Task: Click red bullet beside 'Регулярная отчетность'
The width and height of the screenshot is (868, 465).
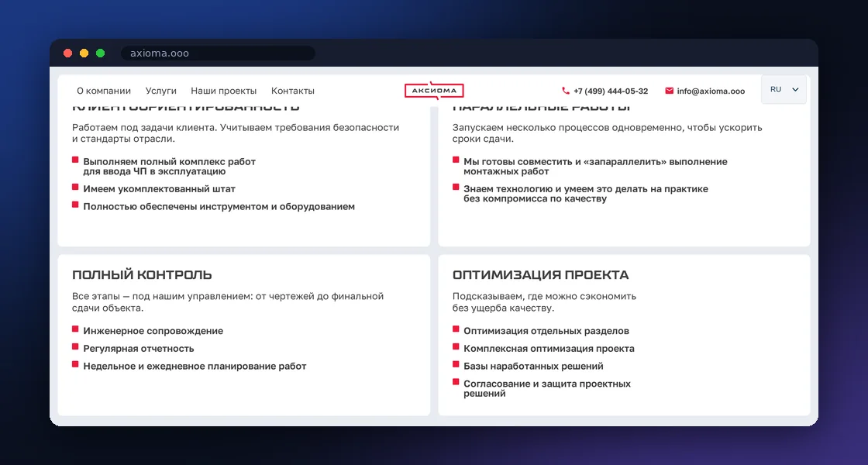Action: [x=75, y=346]
